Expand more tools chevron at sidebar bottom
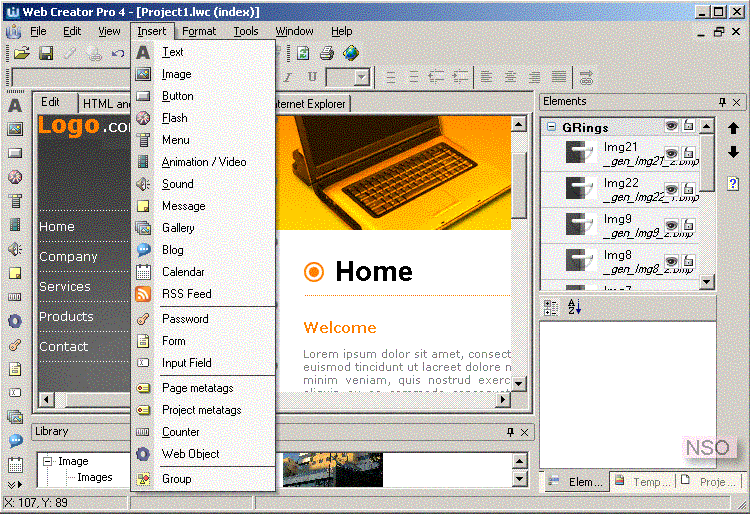 pos(15,485)
